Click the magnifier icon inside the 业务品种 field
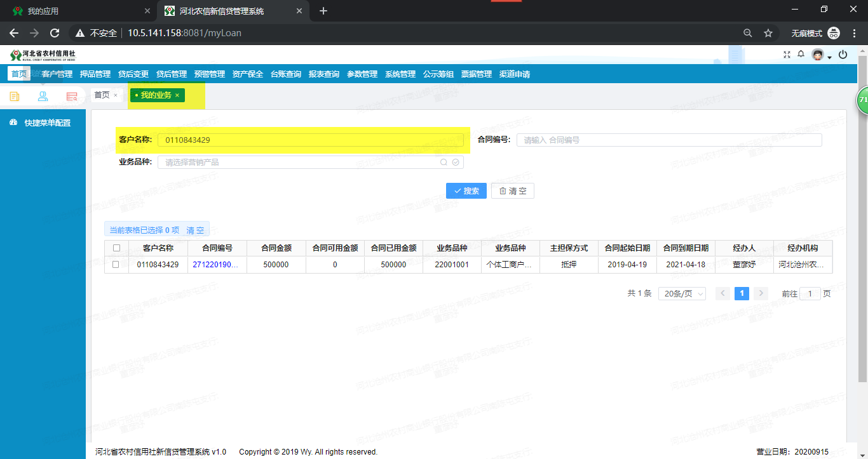Screen dimensions: 868x459 pyautogui.click(x=444, y=162)
